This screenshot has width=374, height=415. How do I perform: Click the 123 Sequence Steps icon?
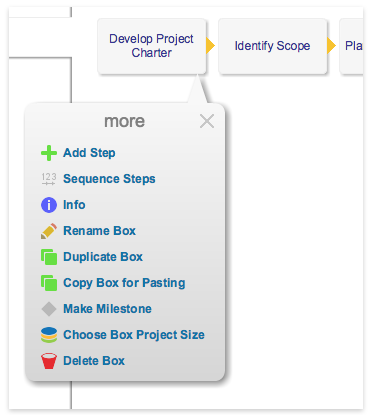tap(49, 179)
